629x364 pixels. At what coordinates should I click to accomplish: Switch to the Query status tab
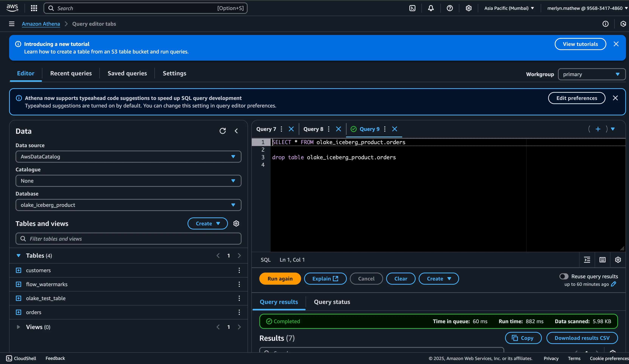tap(332, 302)
